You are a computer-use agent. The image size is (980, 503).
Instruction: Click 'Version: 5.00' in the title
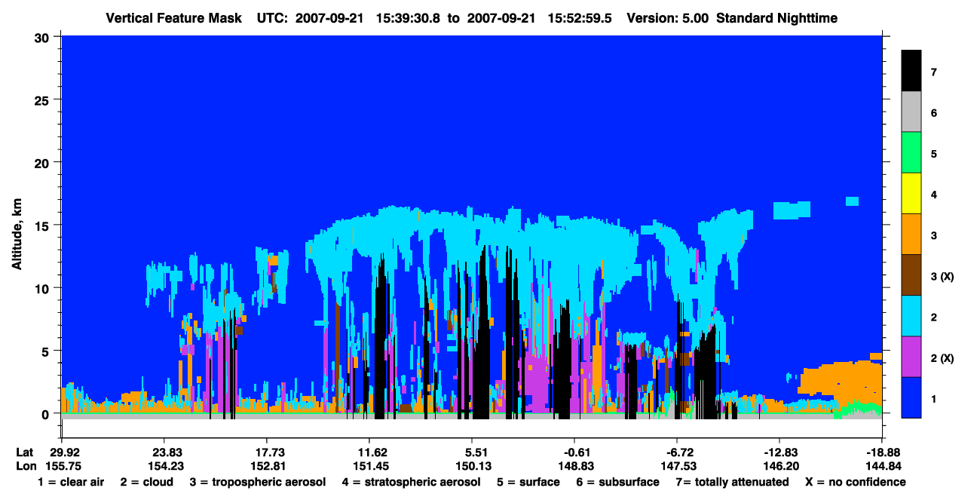click(667, 17)
